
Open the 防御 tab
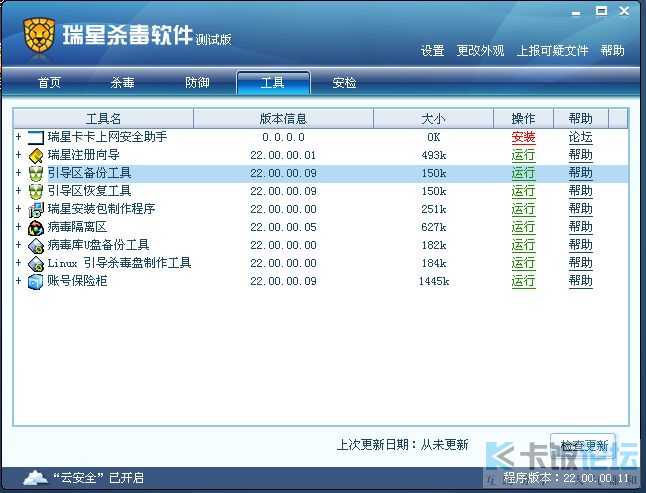[197, 82]
